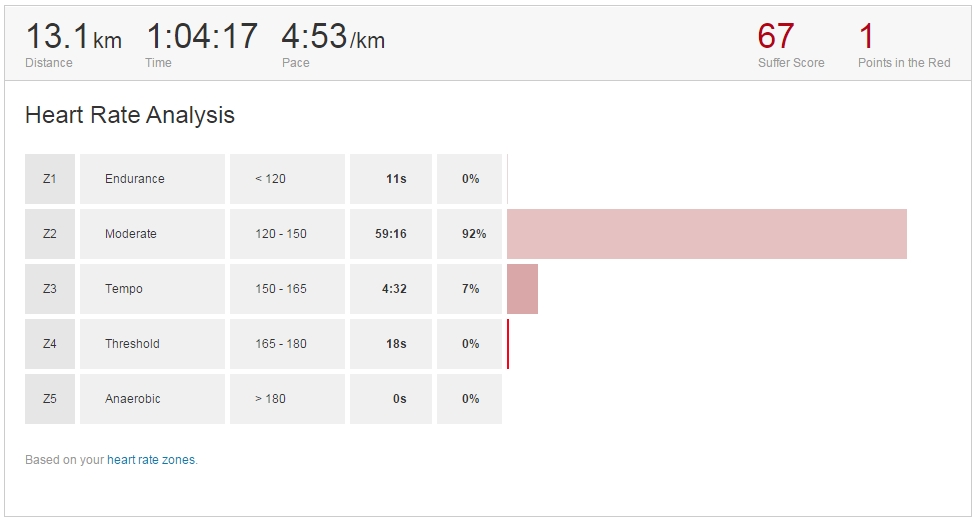Click the 59:16 time cell
The image size is (975, 522).
[390, 234]
